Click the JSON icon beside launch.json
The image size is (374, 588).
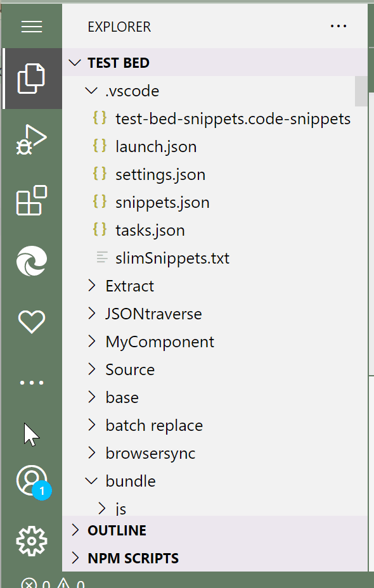(x=100, y=146)
